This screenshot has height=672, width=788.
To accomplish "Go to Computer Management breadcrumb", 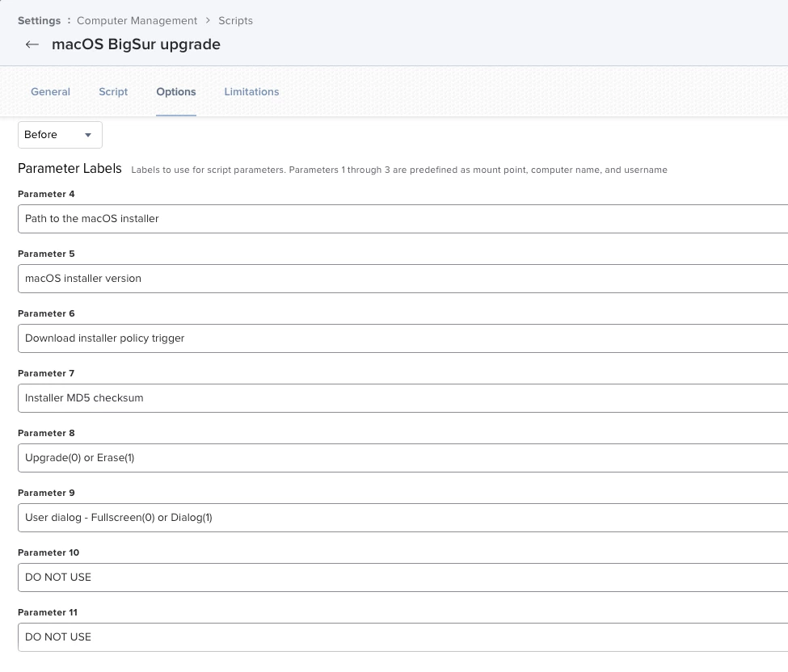I will (137, 20).
